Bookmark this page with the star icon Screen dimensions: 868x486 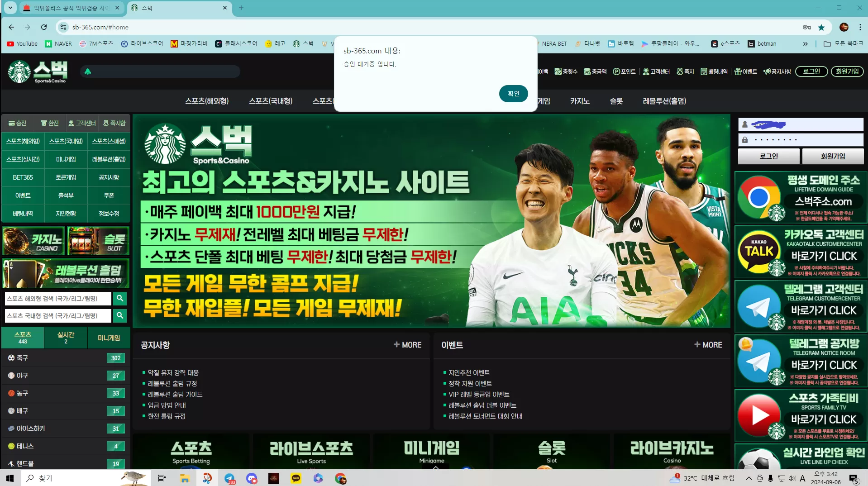point(821,27)
